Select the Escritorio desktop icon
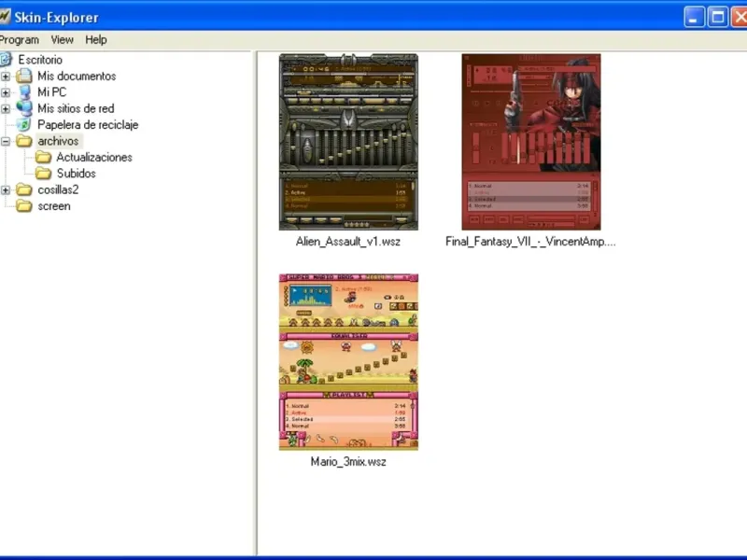The width and height of the screenshot is (747, 560). coord(6,60)
